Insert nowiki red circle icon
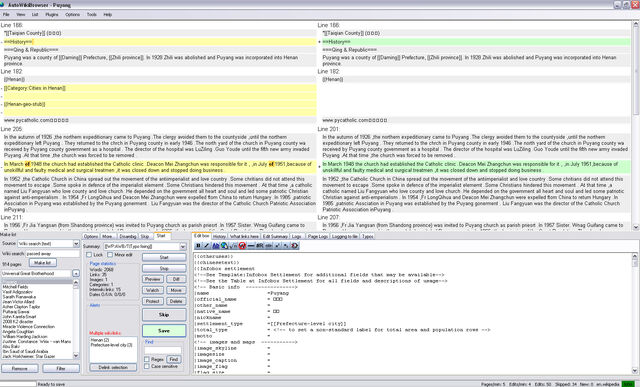 tap(242, 246)
